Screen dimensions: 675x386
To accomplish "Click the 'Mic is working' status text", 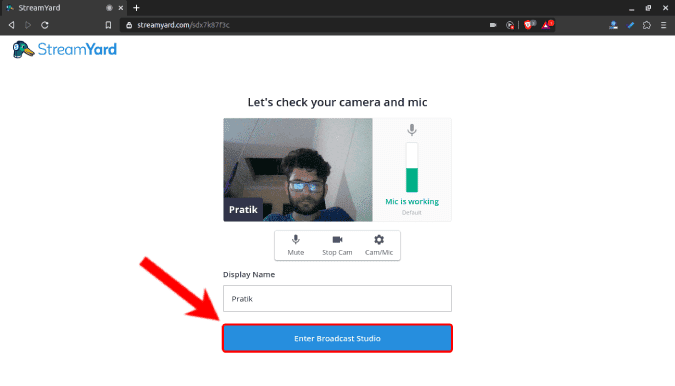I will pyautogui.click(x=412, y=201).
